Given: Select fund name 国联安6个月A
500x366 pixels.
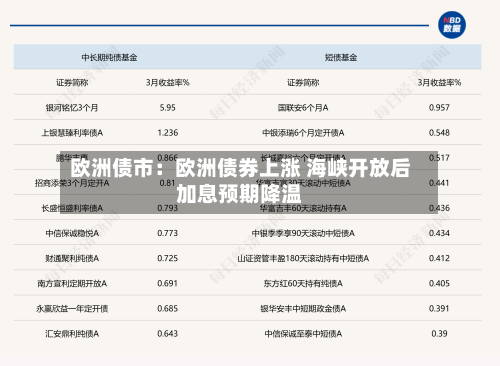Looking at the screenshot, I should pos(303,108).
